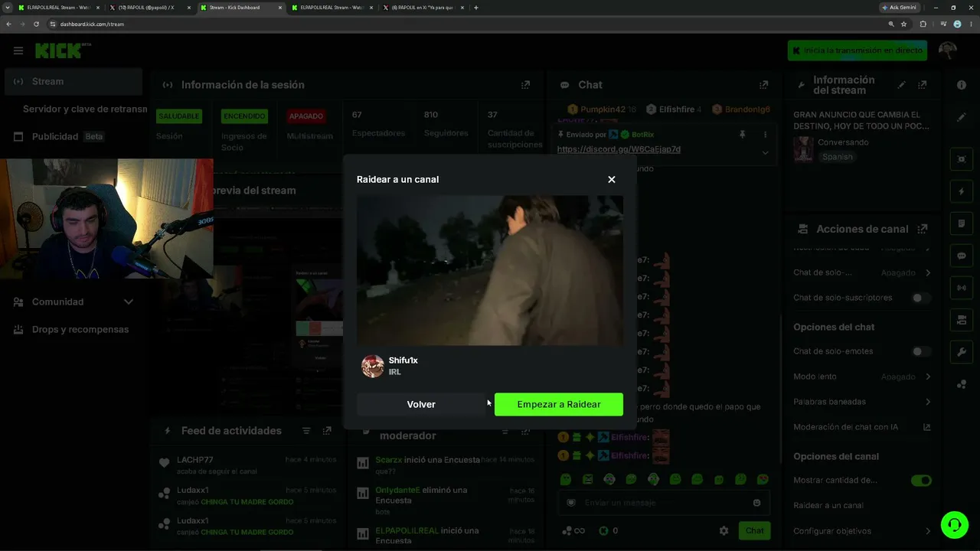This screenshot has width=980, height=551.
Task: Open chat settings gear icon
Action: pyautogui.click(x=724, y=530)
